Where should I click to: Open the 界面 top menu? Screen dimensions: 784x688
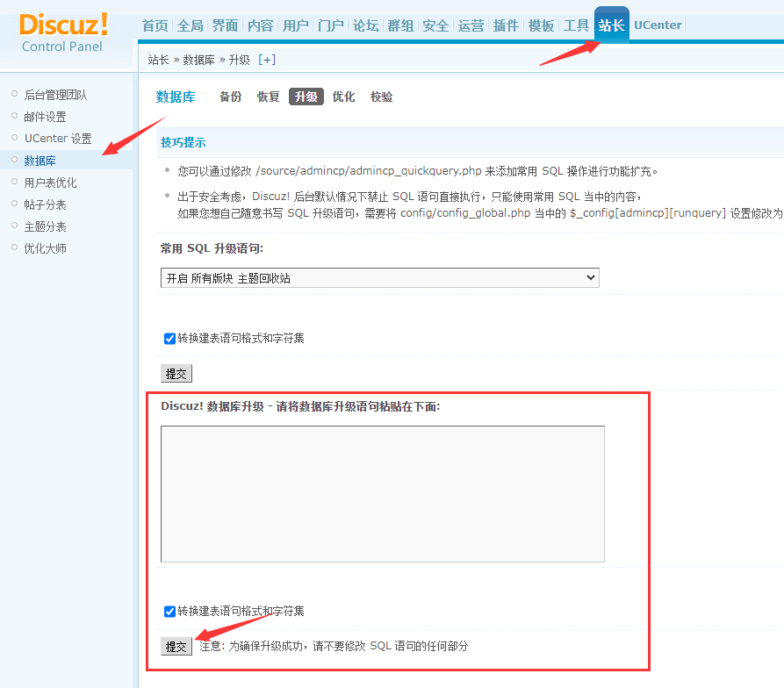[225, 25]
